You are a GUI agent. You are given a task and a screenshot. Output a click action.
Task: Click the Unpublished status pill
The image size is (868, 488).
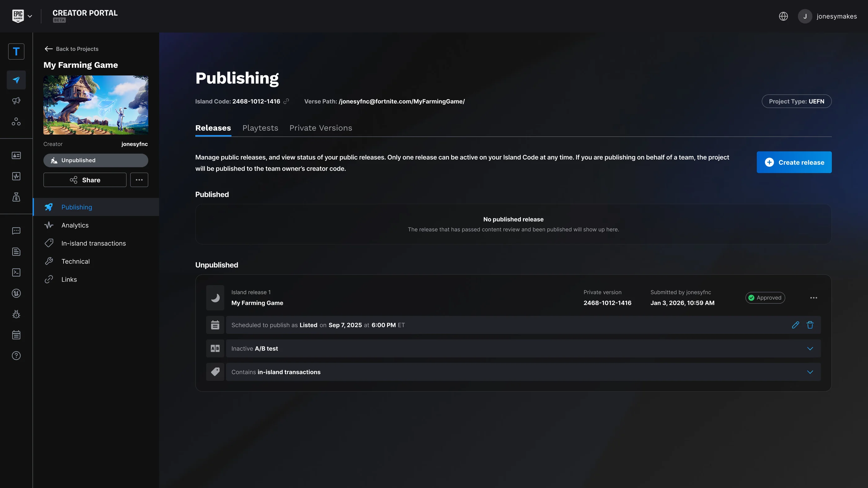(x=96, y=160)
